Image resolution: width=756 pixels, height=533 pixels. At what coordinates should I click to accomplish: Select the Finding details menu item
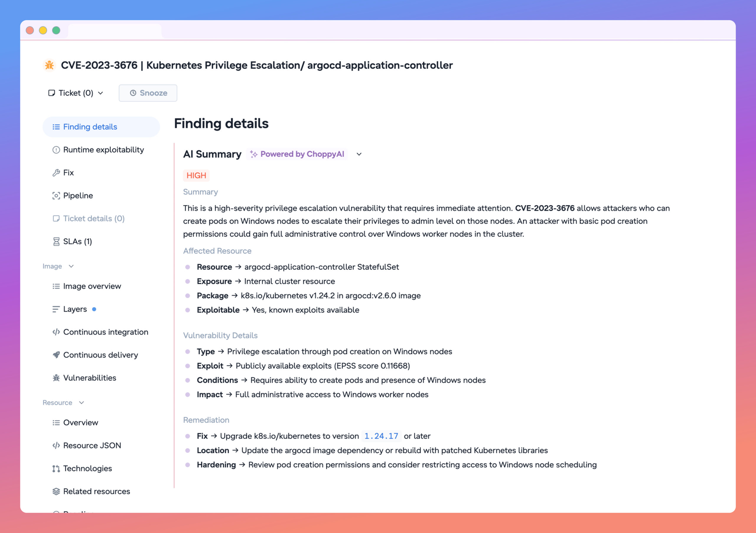[x=101, y=127]
